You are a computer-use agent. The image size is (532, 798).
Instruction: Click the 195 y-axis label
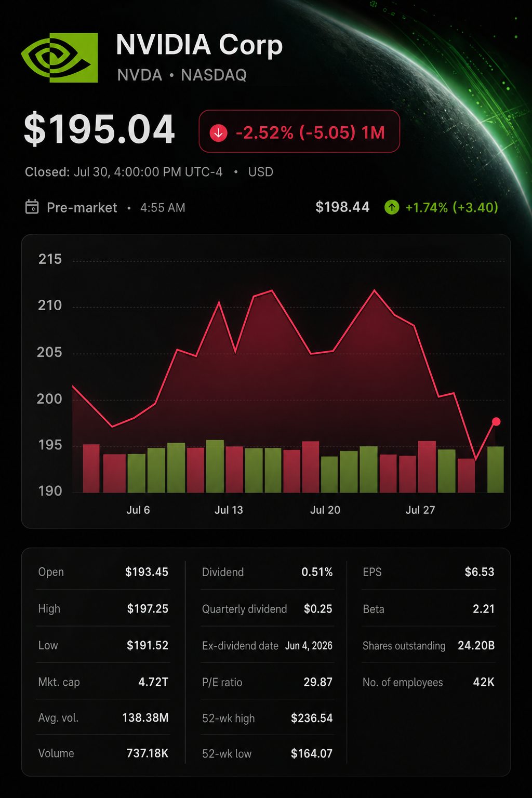point(50,445)
